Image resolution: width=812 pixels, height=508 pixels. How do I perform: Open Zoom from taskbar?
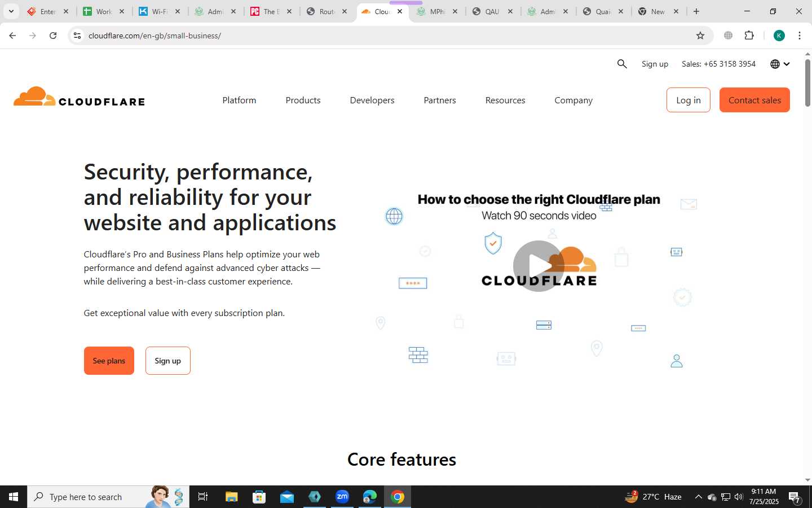pos(342,497)
